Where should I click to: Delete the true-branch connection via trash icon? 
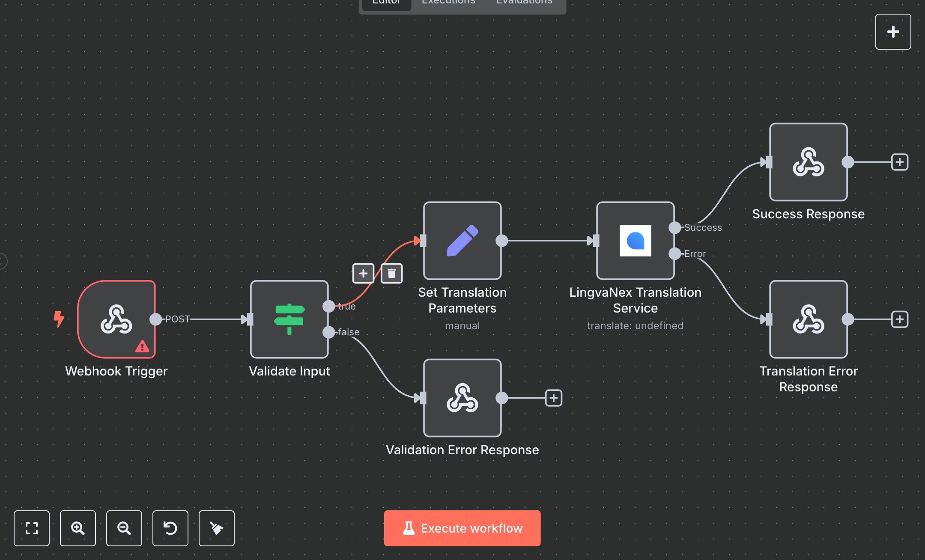391,274
